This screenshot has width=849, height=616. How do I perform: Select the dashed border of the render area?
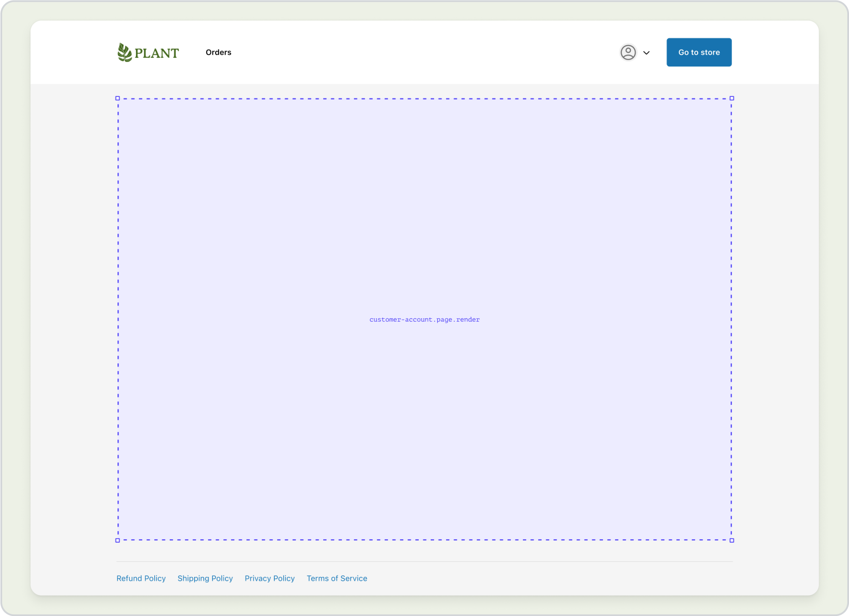424,98
